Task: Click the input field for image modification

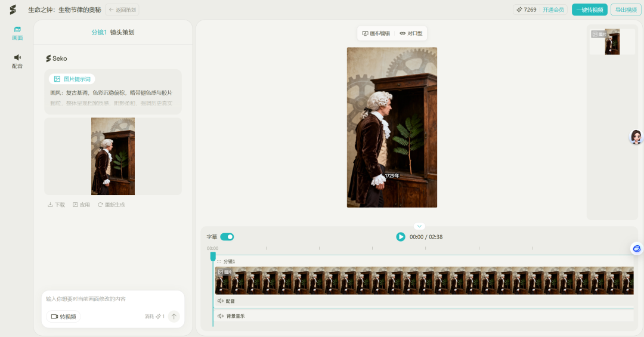Action: click(x=112, y=299)
